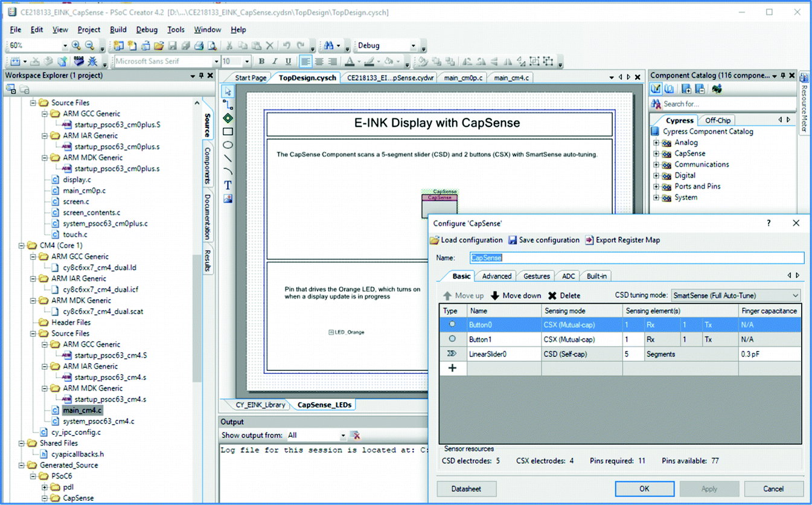Cancel the Configure CapSense dialog
The image size is (812, 505).
click(x=773, y=489)
